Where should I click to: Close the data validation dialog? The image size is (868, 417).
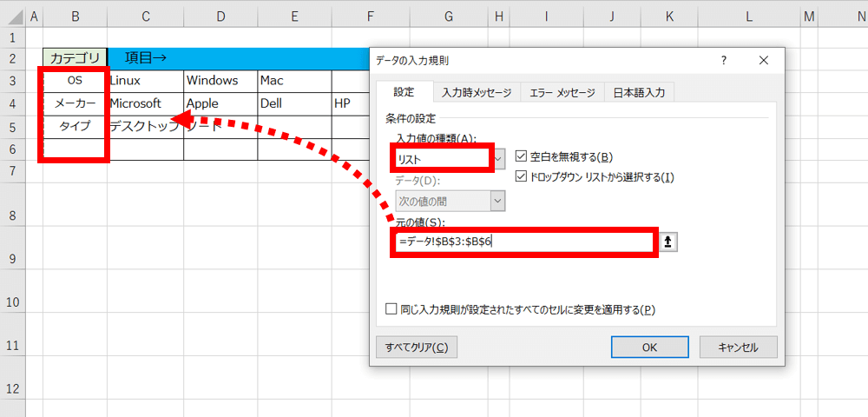point(764,61)
